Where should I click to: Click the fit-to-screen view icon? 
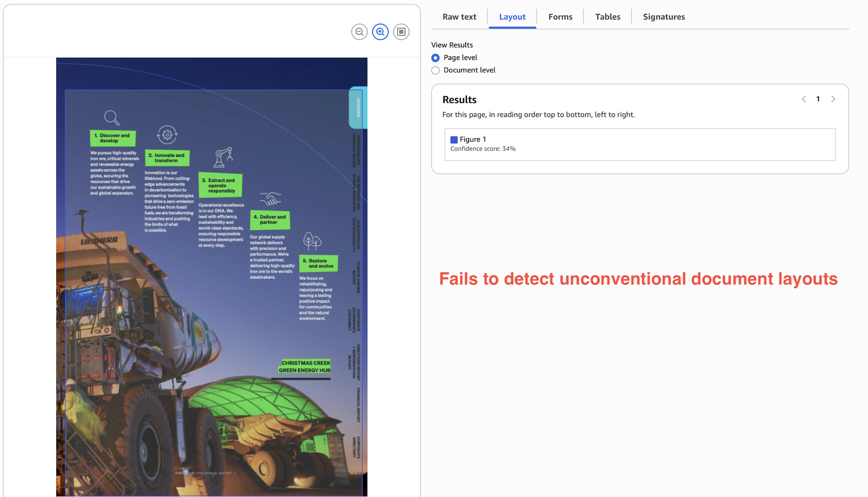coord(401,32)
